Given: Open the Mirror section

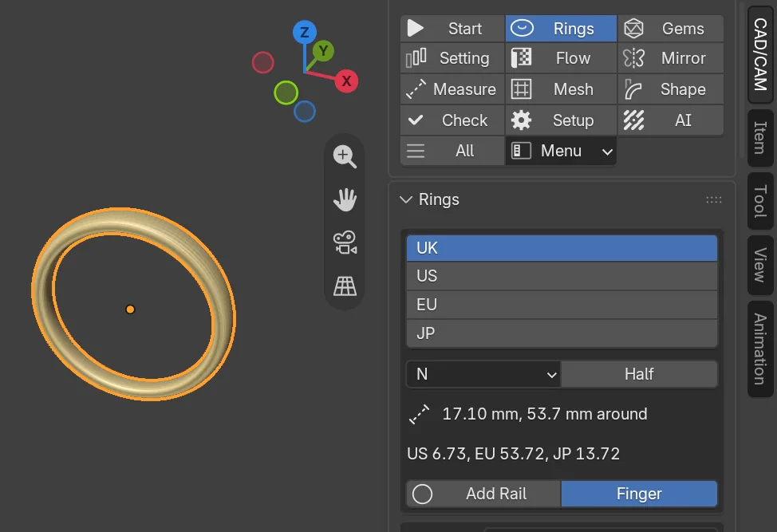Looking at the screenshot, I should pos(670,58).
